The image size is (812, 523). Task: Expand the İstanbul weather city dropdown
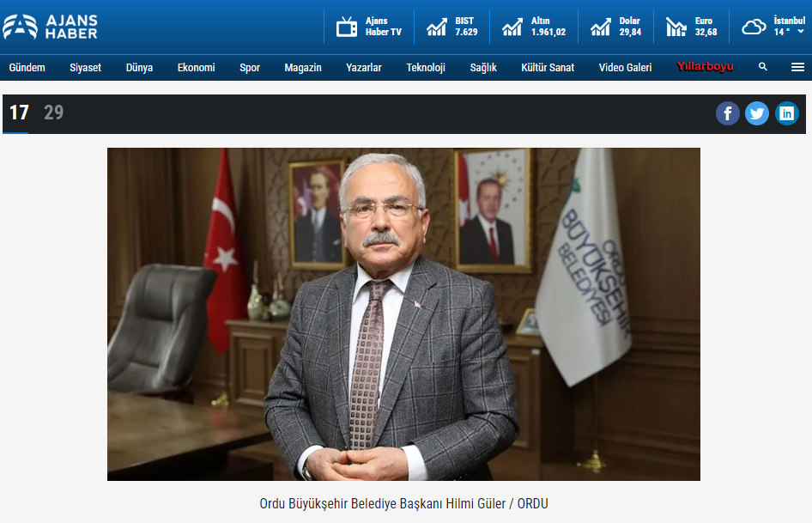(x=801, y=32)
